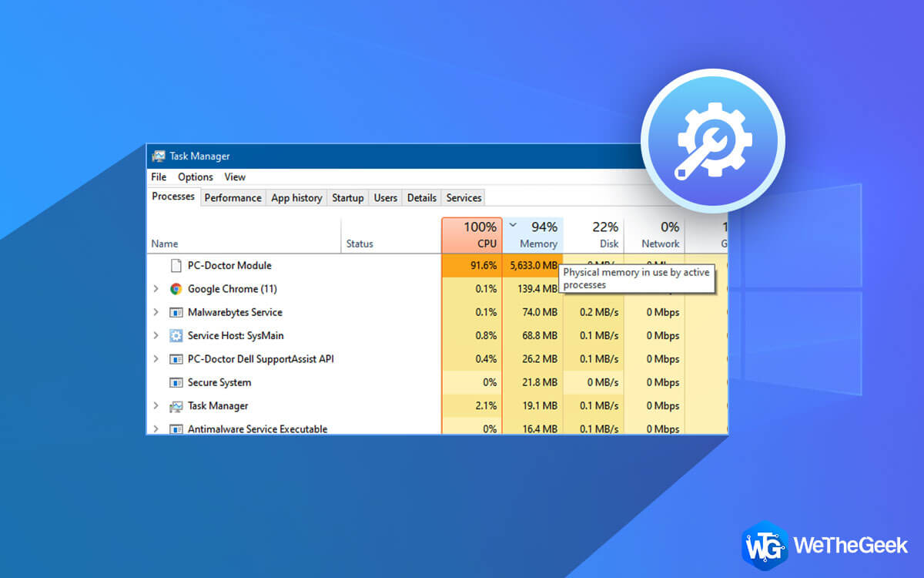Click the Antimalware Service Executable icon
The image size is (924, 578).
[176, 428]
